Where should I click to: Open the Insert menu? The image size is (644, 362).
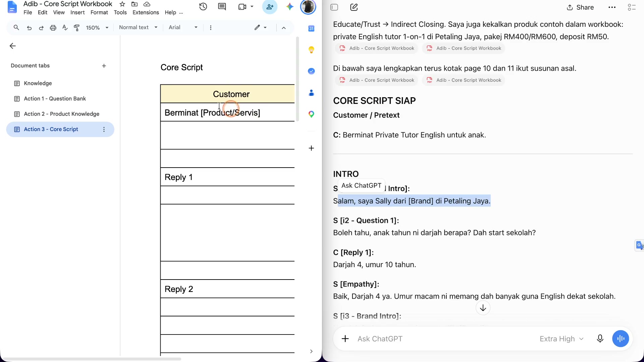point(77,12)
